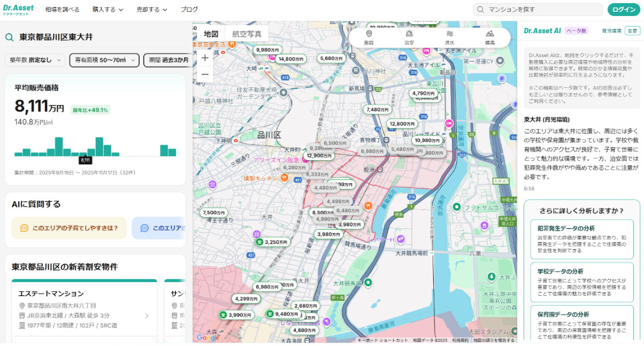This screenshot has width=644, height=346.
Task: Zoom in the map with plus
Action: [x=205, y=58]
